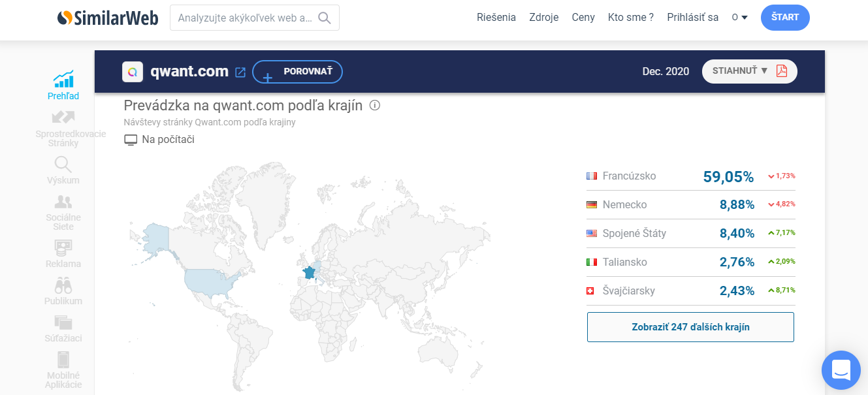Click the blue ŠTART button
This screenshot has height=395, width=868.
click(785, 18)
